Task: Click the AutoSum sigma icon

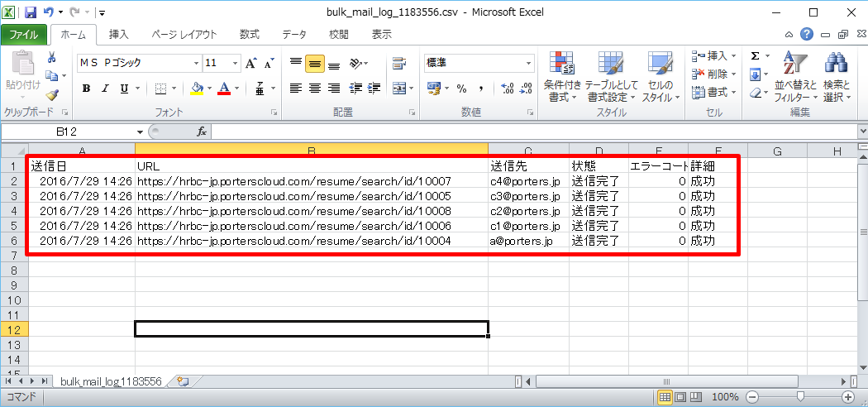Action: (x=755, y=56)
